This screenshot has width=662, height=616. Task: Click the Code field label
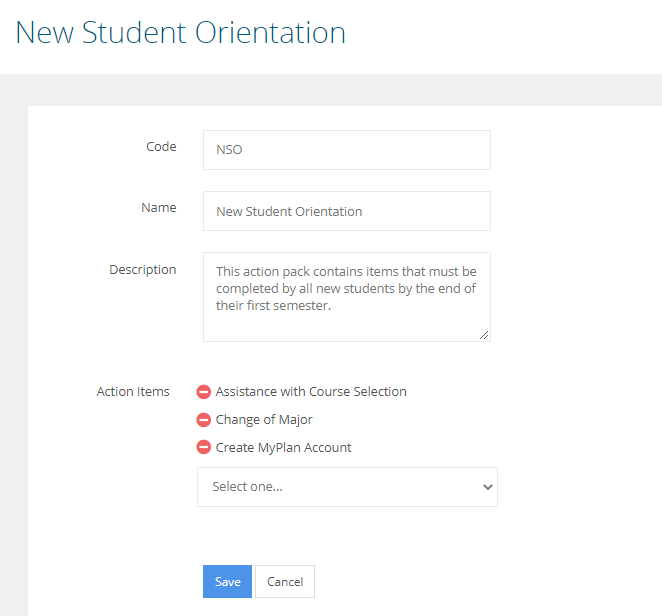[x=161, y=147]
